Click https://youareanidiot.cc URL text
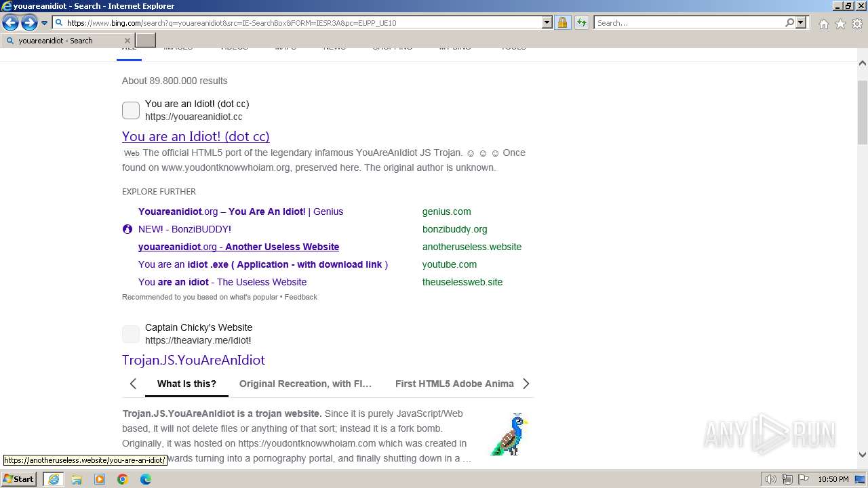The width and height of the screenshot is (868, 488). [x=193, y=117]
